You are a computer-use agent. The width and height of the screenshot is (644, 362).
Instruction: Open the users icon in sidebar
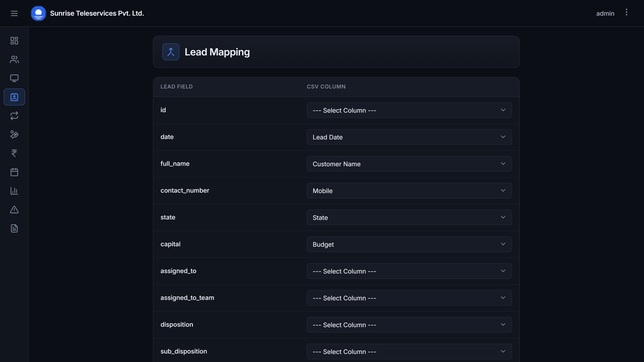click(14, 60)
